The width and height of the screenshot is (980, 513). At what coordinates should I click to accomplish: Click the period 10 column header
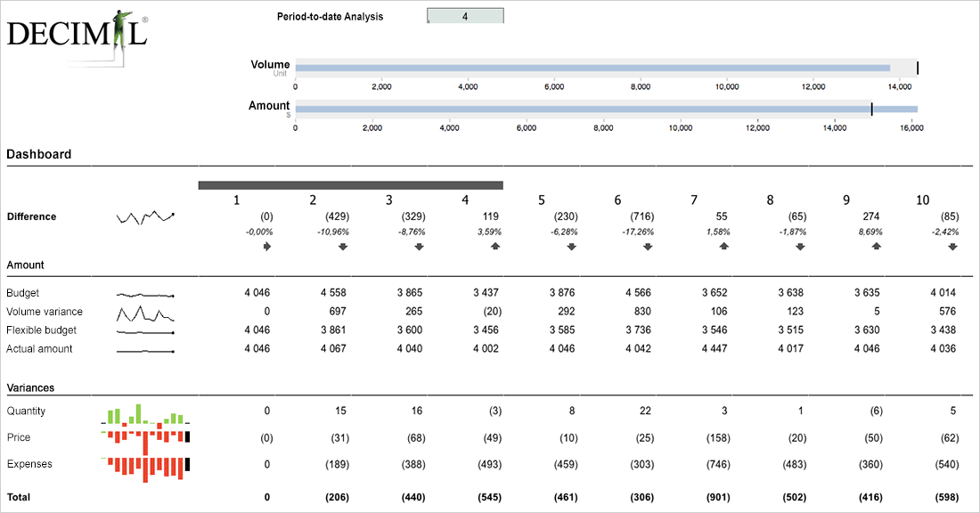(x=922, y=200)
